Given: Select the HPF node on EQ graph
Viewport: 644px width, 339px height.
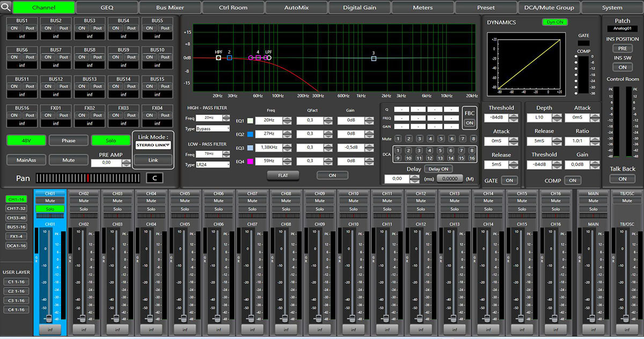Looking at the screenshot, I should (x=218, y=57).
